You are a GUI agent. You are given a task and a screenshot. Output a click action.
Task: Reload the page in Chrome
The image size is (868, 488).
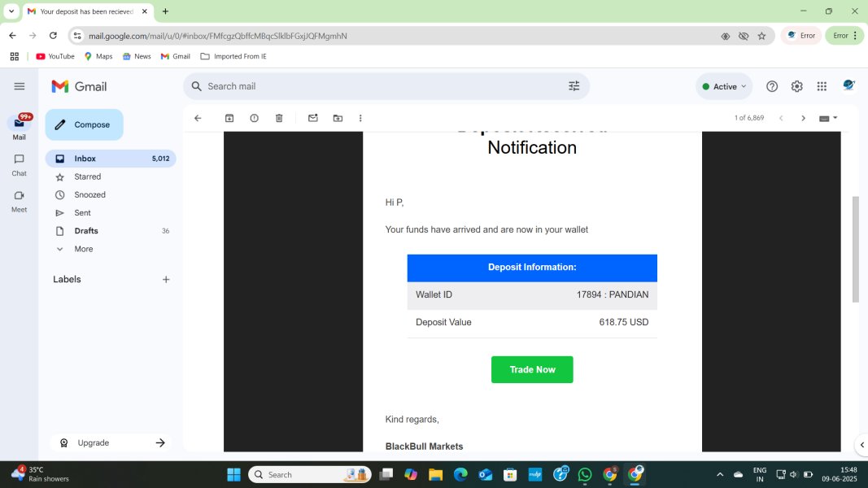click(53, 36)
